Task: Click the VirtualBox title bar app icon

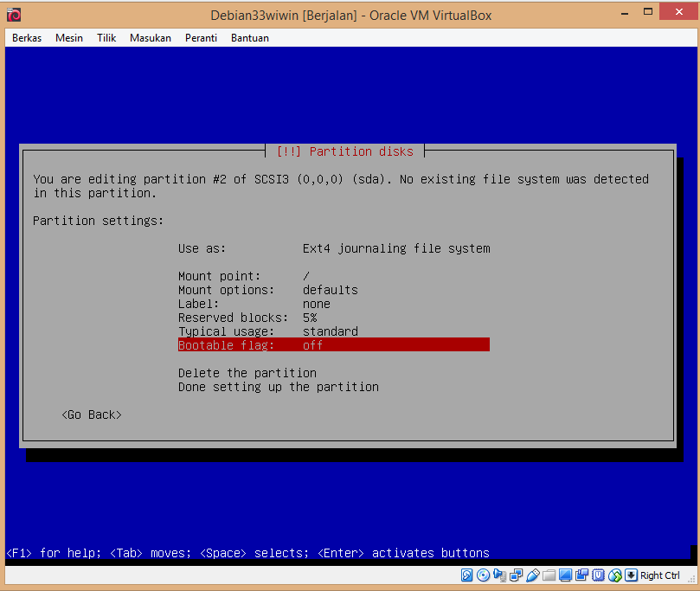Action: [x=14, y=15]
